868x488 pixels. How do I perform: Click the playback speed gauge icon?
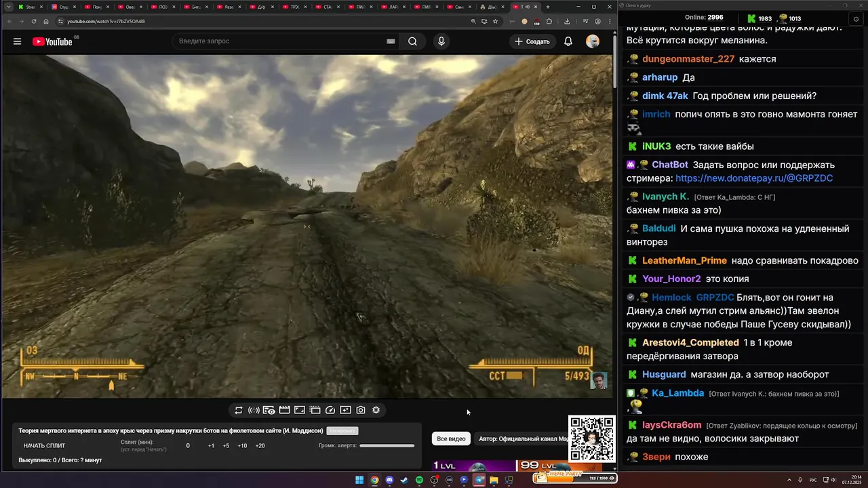click(x=330, y=410)
